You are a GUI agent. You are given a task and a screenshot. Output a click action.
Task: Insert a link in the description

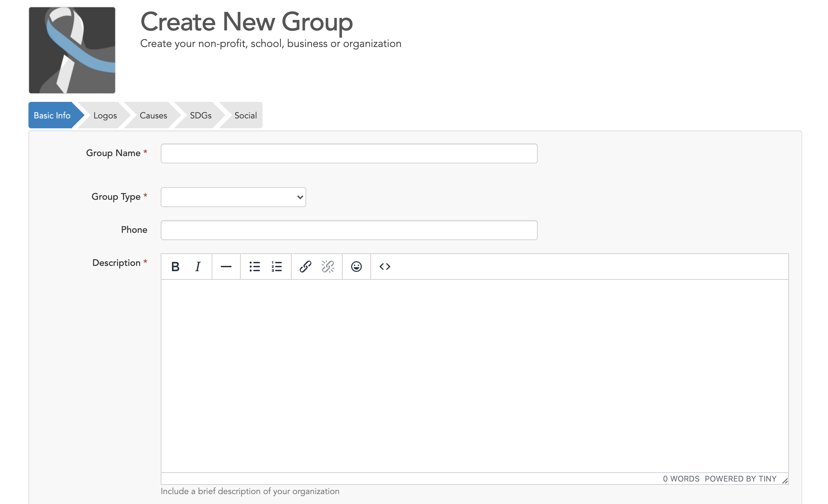point(306,267)
